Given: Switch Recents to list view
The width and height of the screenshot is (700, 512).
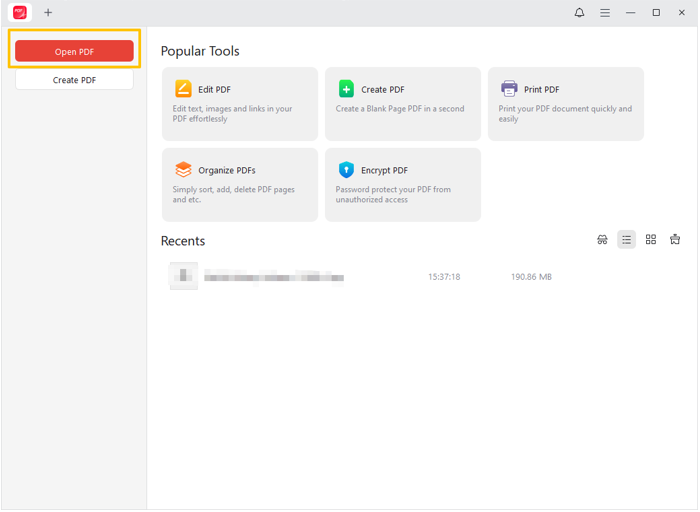Looking at the screenshot, I should click(626, 240).
